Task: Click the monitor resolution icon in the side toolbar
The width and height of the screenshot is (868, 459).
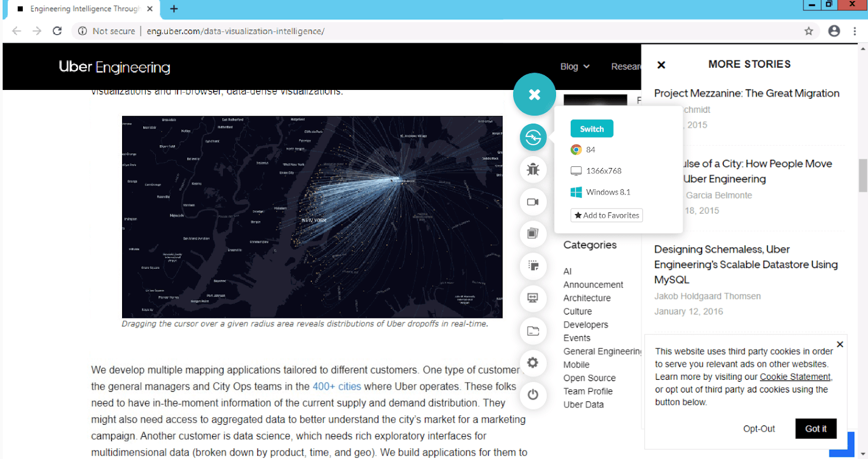Action: click(x=533, y=298)
